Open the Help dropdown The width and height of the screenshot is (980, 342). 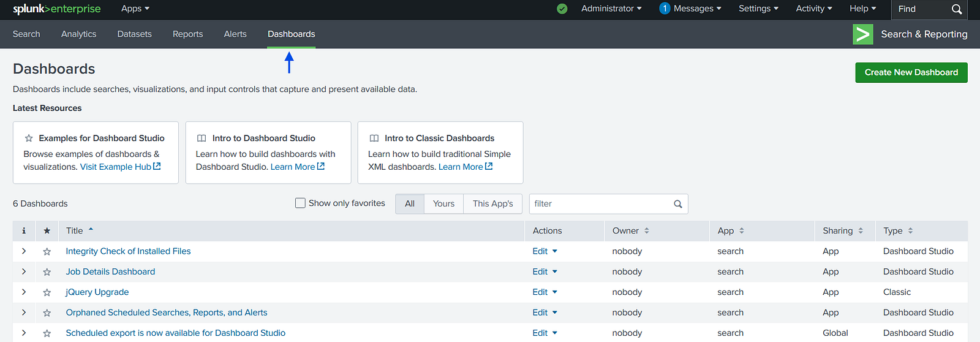tap(863, 9)
